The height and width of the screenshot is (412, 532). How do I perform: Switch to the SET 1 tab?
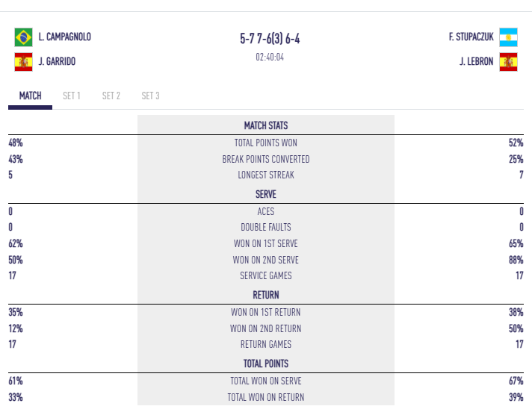72,96
